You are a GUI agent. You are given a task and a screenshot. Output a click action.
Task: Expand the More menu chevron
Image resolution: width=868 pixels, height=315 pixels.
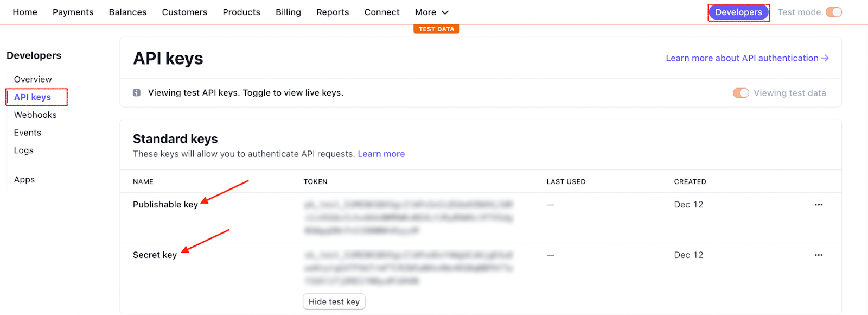pyautogui.click(x=445, y=12)
